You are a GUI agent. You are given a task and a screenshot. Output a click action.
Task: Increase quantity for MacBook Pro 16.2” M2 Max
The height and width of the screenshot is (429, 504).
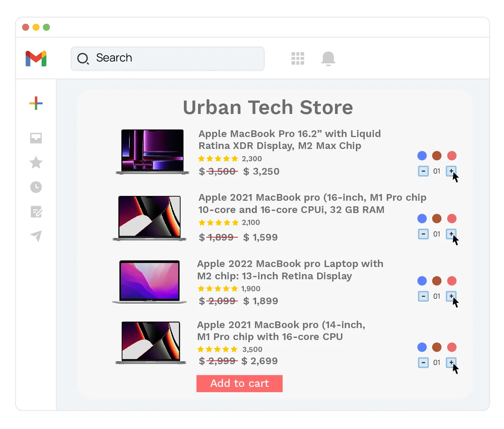coord(451,171)
